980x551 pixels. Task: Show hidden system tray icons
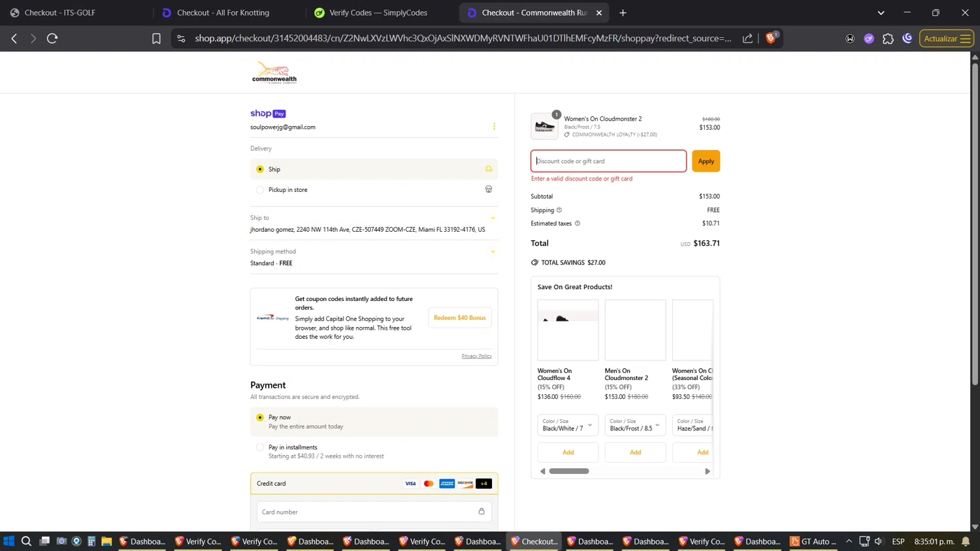point(849,541)
